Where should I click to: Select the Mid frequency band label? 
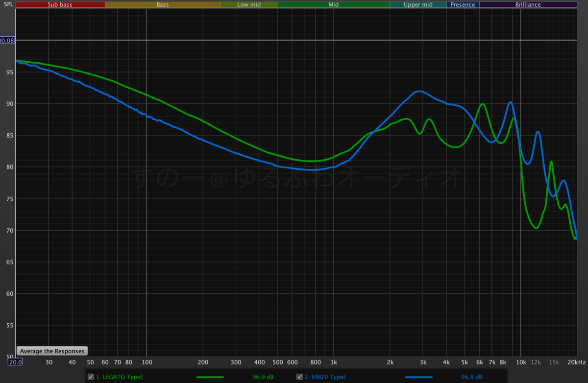(334, 4)
